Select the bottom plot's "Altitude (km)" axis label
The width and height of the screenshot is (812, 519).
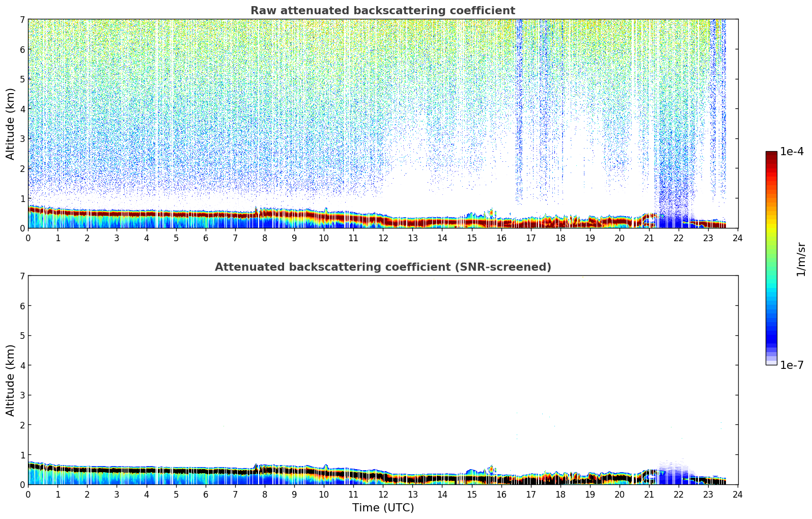tap(11, 380)
